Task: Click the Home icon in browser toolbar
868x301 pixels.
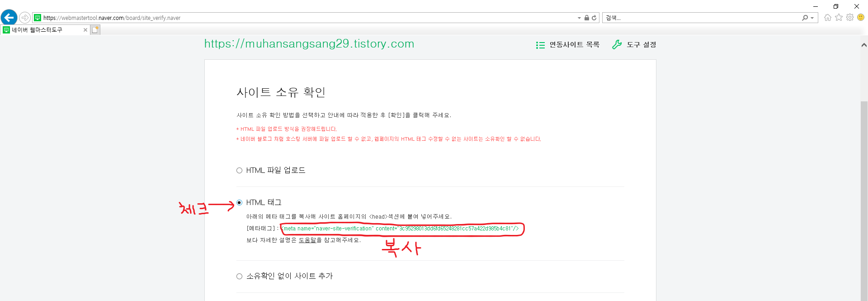Action: pyautogui.click(x=827, y=17)
